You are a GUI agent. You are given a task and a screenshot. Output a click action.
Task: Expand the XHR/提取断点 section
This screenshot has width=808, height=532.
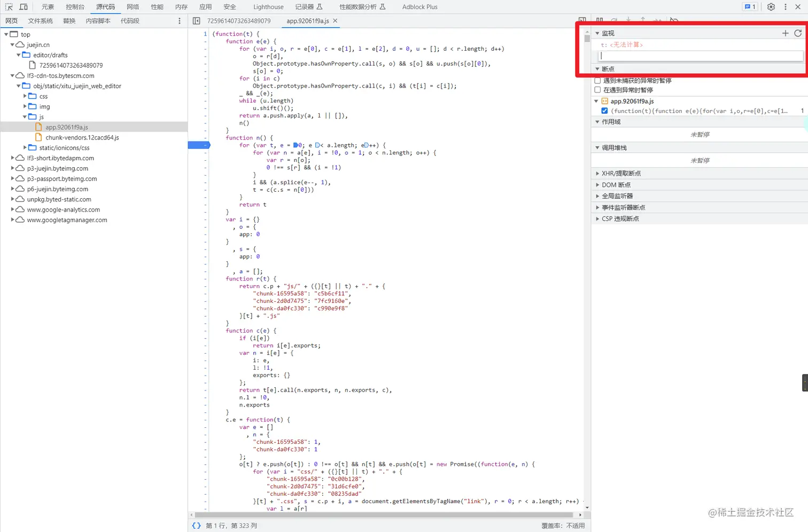coord(597,174)
